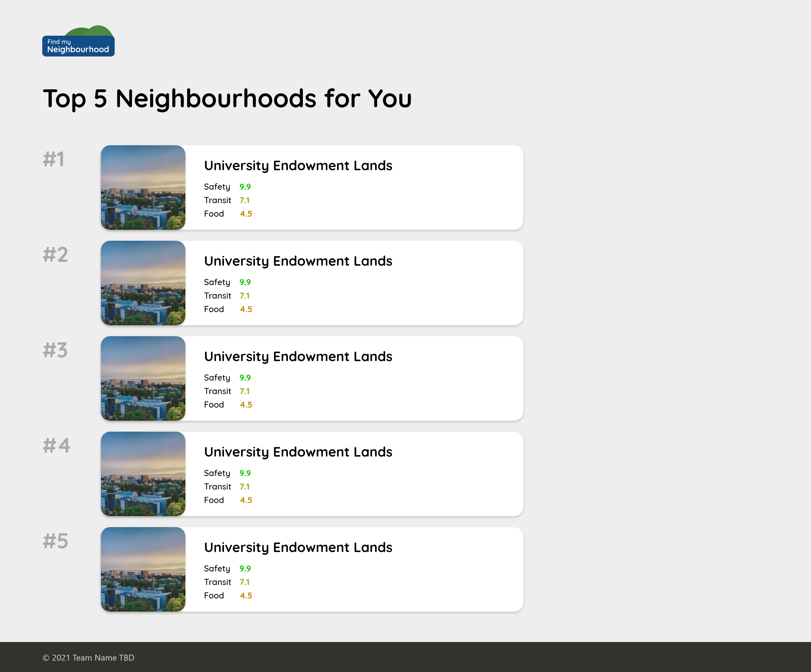
Task: Click Safety label in the fourth card
Action: (x=217, y=473)
